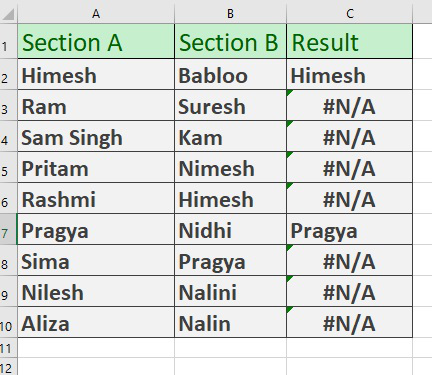Click green error indicator in cell C5

coord(290,155)
